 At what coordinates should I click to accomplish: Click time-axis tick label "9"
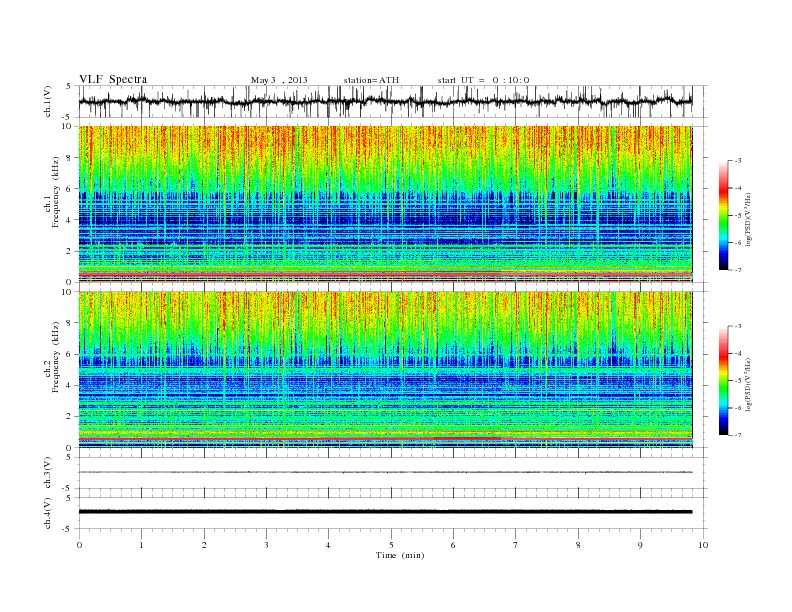(x=640, y=545)
